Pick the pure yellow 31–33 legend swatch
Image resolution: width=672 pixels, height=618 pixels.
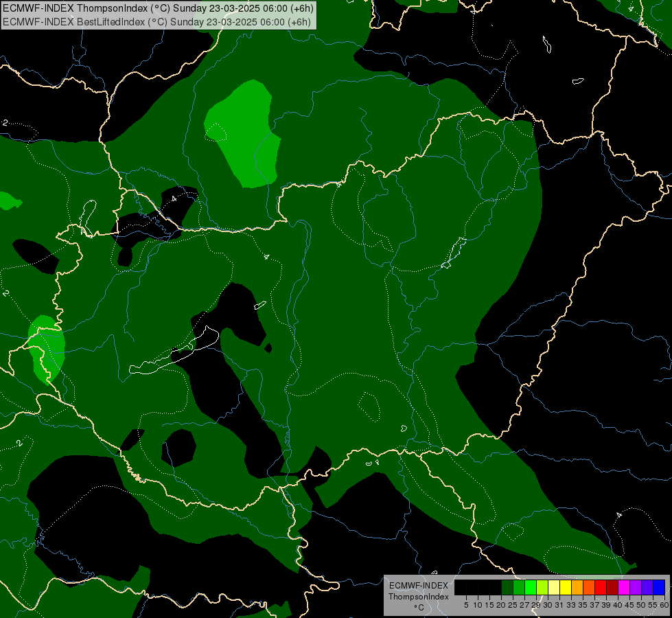[x=566, y=587]
